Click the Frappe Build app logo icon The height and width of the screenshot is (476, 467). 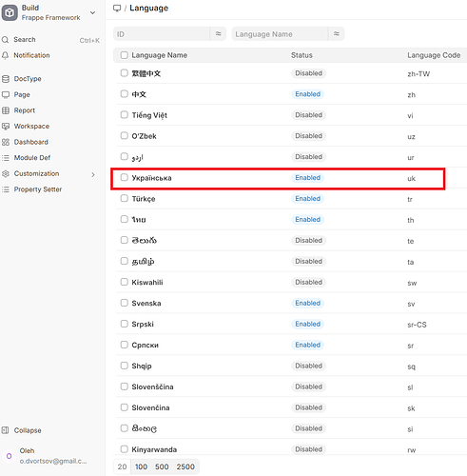tap(10, 12)
